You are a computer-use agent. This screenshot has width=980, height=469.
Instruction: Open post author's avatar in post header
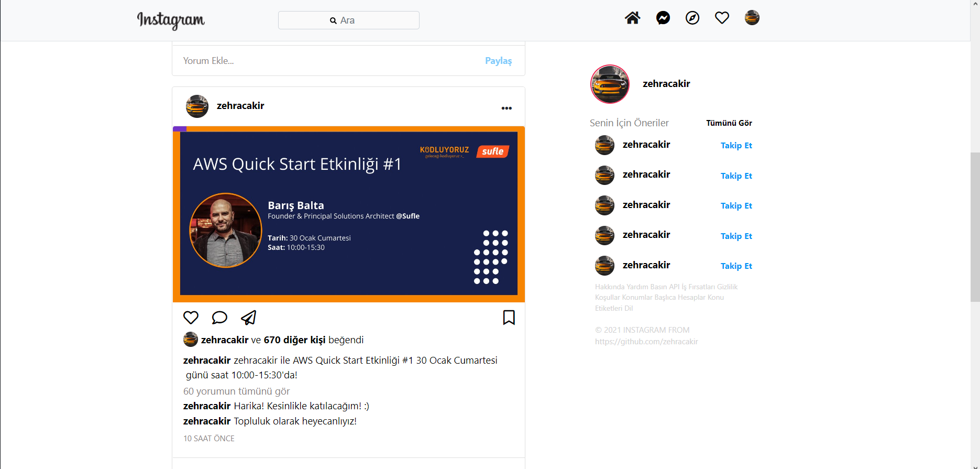pos(197,106)
